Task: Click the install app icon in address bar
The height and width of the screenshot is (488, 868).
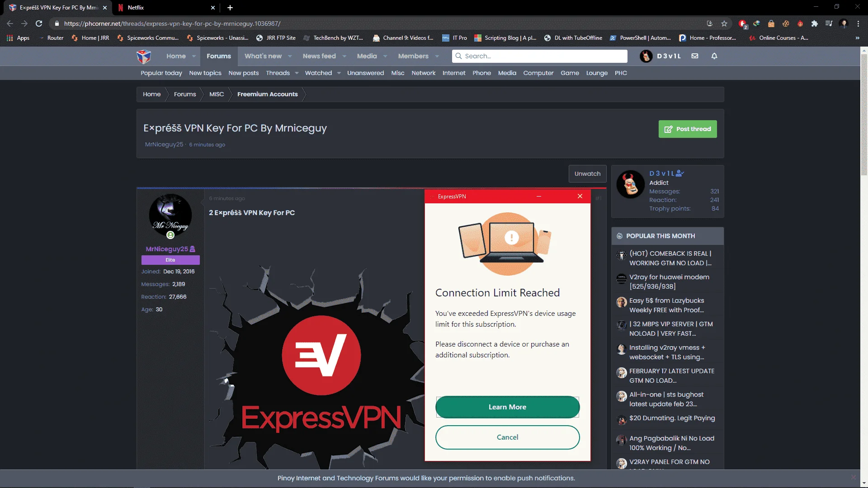Action: pos(709,23)
